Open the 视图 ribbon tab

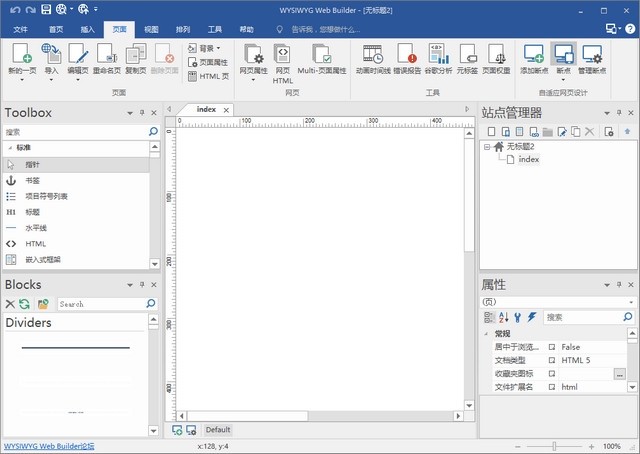(x=151, y=30)
